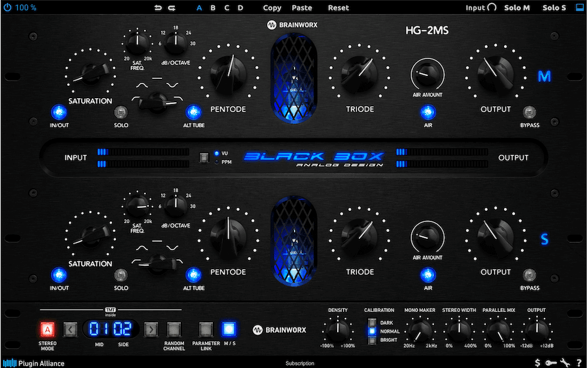Select preset slot A
Image resolution: width=588 pixels, height=368 pixels.
199,8
